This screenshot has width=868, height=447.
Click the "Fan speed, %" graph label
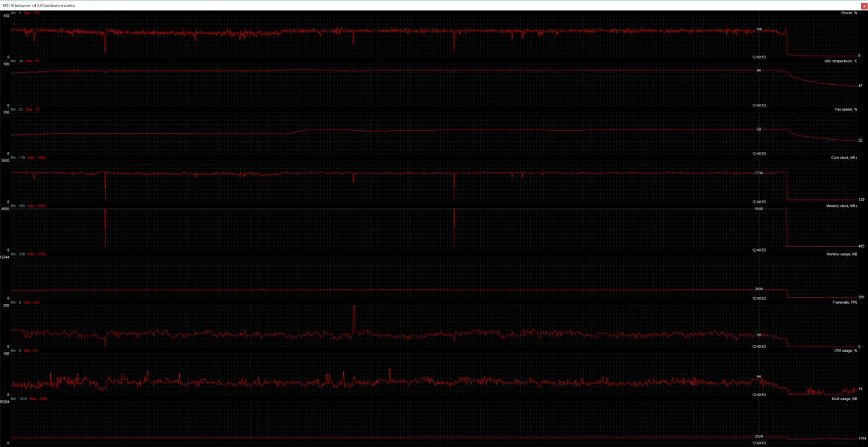pos(846,109)
